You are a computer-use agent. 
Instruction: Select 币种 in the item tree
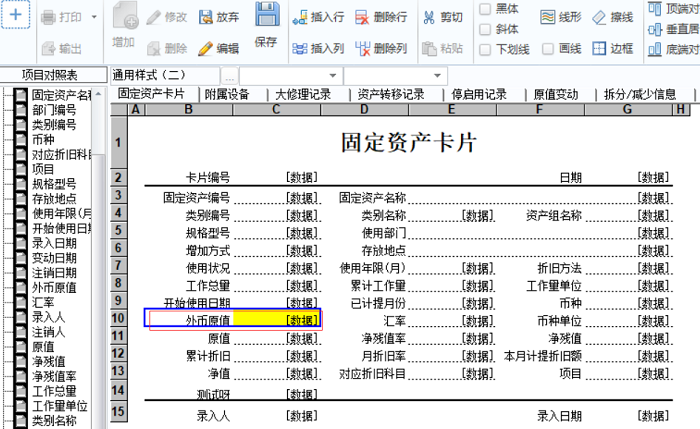point(43,139)
